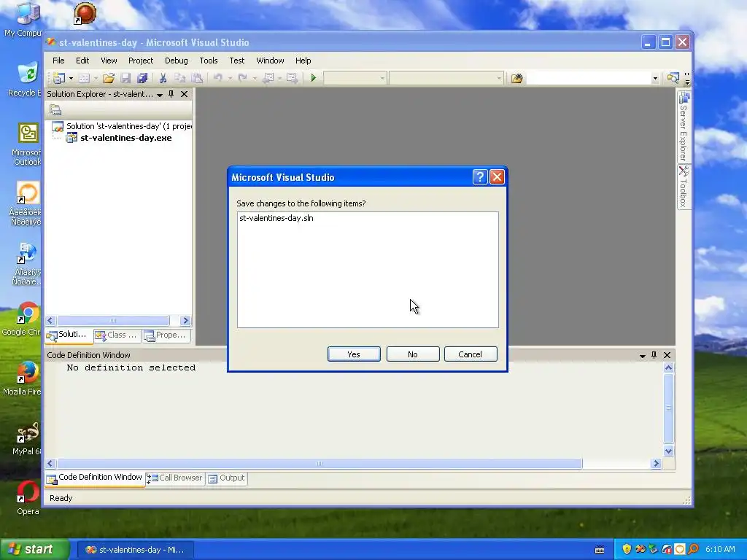Click the Undo arrow icon
The width and height of the screenshot is (747, 560).
point(217,78)
